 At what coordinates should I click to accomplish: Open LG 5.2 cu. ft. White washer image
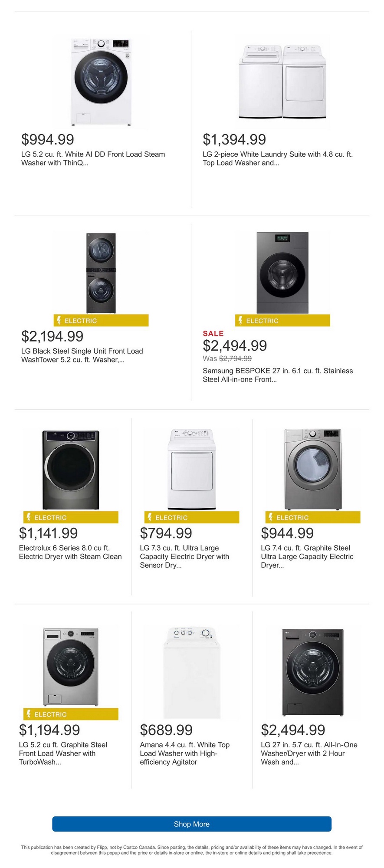point(101,82)
